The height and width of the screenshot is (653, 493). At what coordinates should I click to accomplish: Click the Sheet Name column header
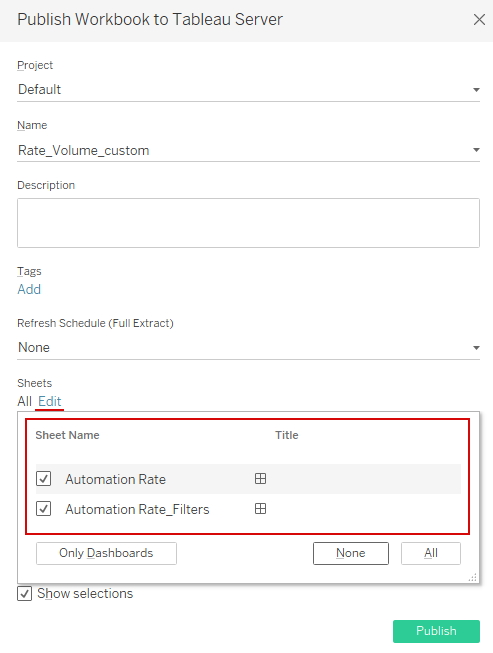pos(67,435)
